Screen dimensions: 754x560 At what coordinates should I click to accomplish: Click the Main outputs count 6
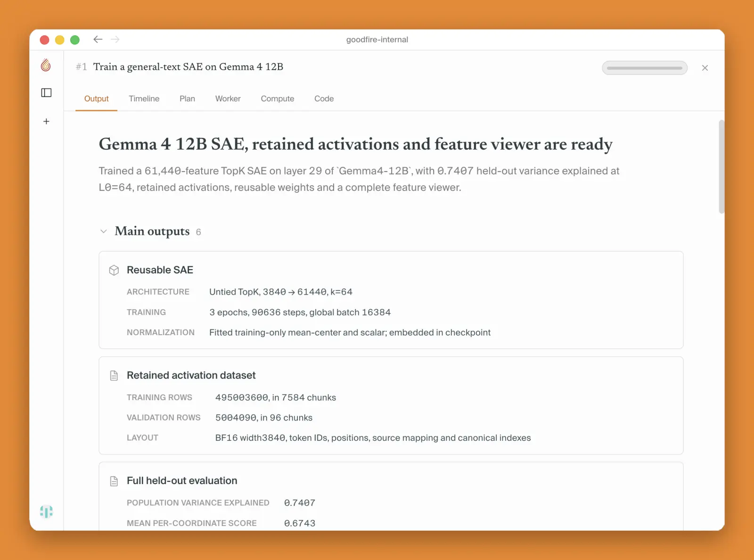[198, 232]
